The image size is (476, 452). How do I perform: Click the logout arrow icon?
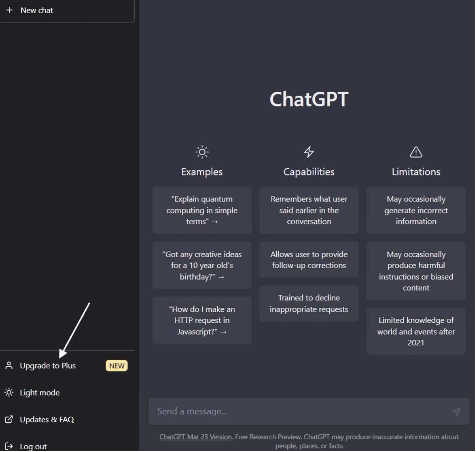point(9,446)
